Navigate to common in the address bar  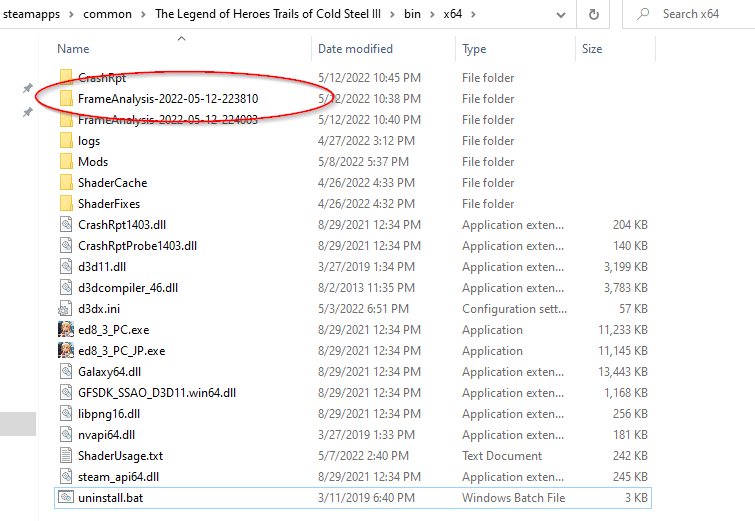tap(107, 14)
